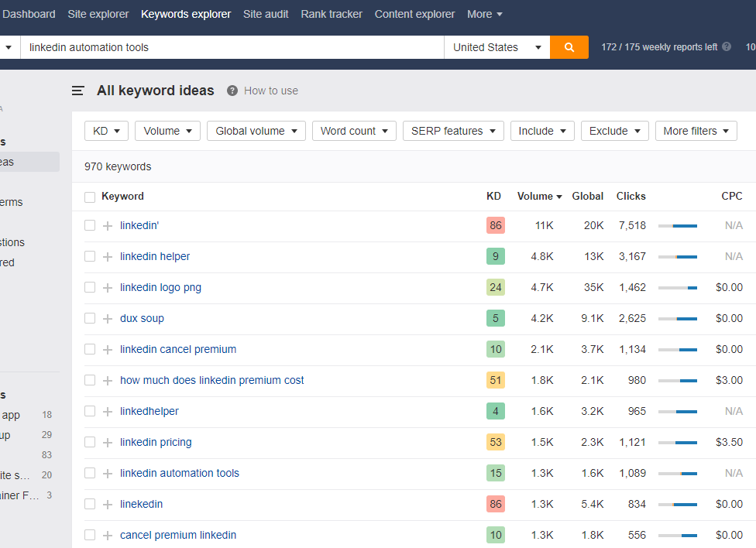Expand the More menu in top navigation
The height and width of the screenshot is (548, 756).
pyautogui.click(x=485, y=15)
